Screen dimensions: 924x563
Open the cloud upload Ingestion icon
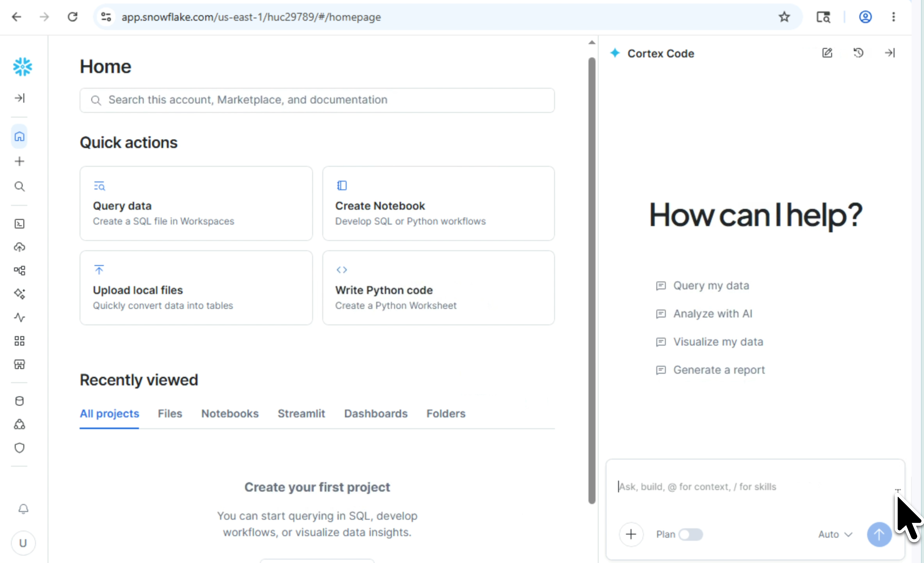[20, 247]
